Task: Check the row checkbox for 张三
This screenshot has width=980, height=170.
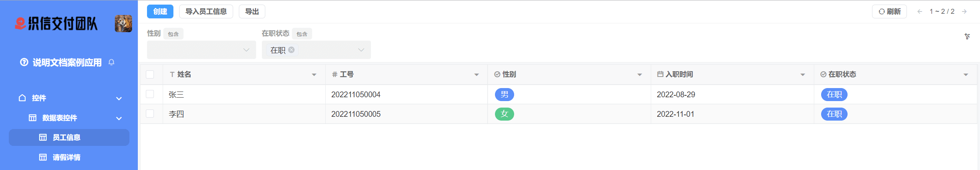Action: (x=150, y=94)
